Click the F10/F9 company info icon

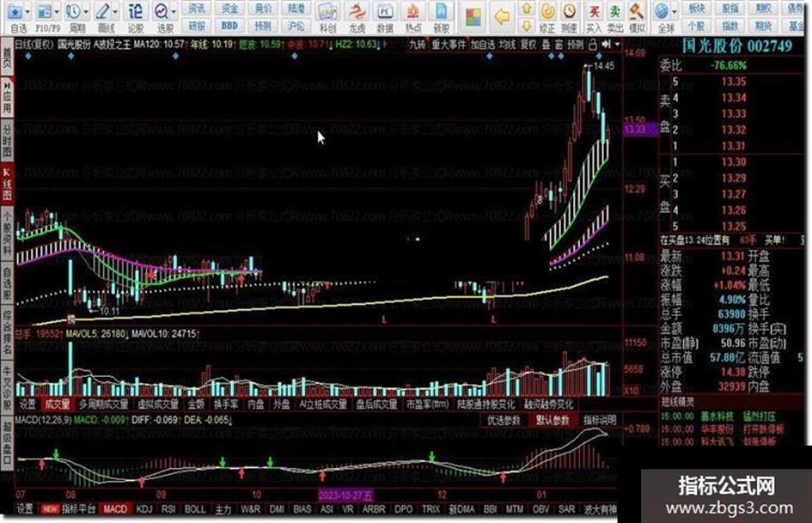point(44,12)
